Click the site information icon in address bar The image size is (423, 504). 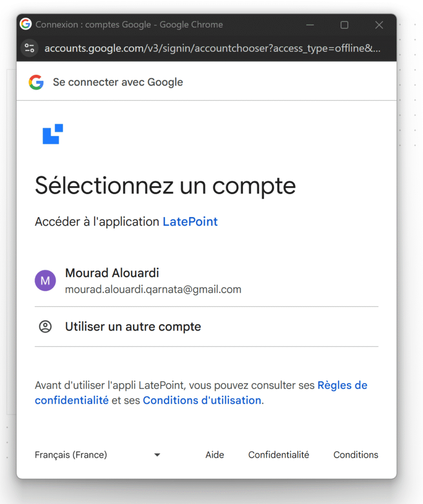point(30,48)
